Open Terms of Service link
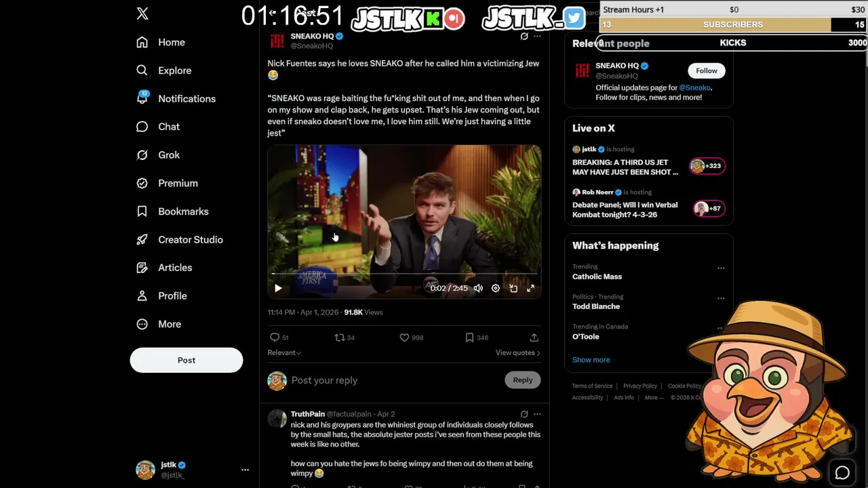The image size is (868, 488). click(592, 386)
